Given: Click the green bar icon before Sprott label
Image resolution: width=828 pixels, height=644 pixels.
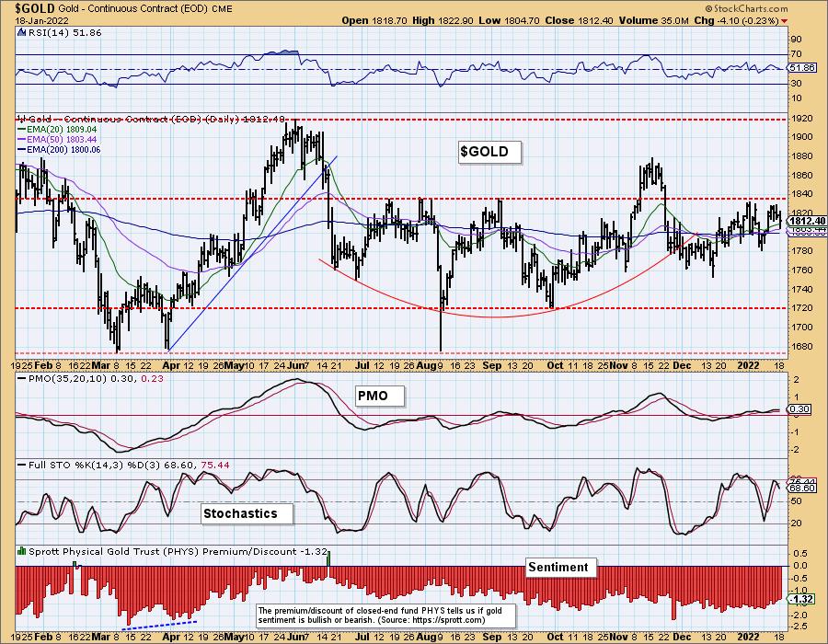Looking at the screenshot, I should point(21,551).
